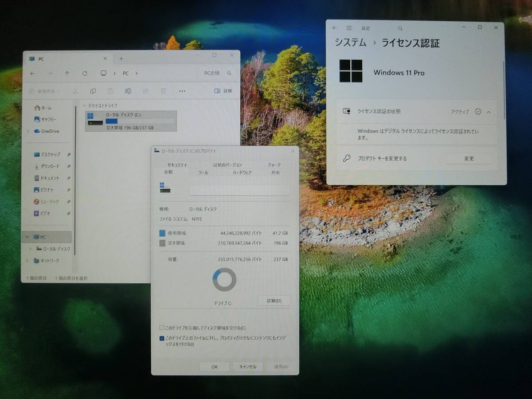
Task: Click the Rename icon in Explorer toolbar
Action: click(x=128, y=91)
